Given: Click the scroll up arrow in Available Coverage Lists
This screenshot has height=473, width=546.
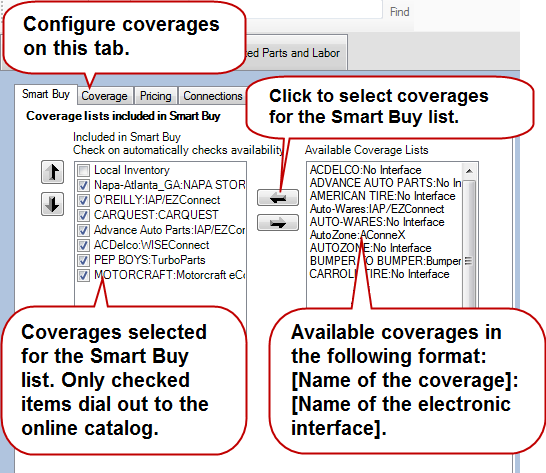Looking at the screenshot, I should [x=469, y=171].
